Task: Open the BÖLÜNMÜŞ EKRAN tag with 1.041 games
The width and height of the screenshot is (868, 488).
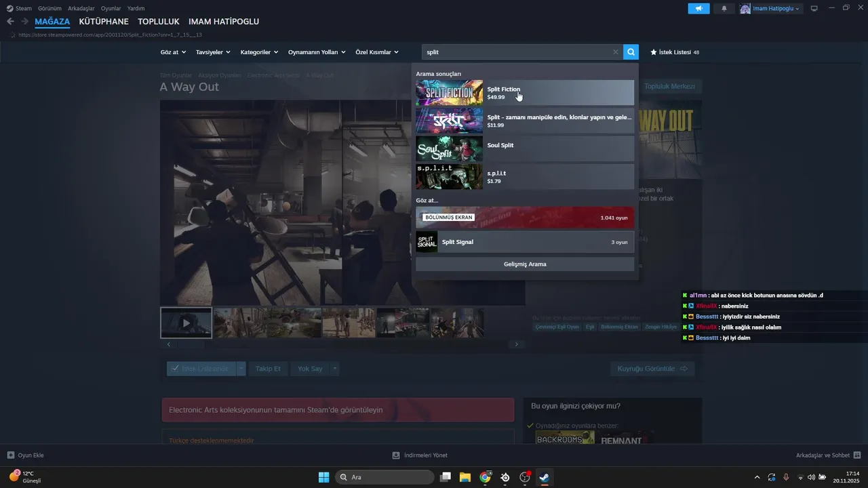Action: [525, 218]
